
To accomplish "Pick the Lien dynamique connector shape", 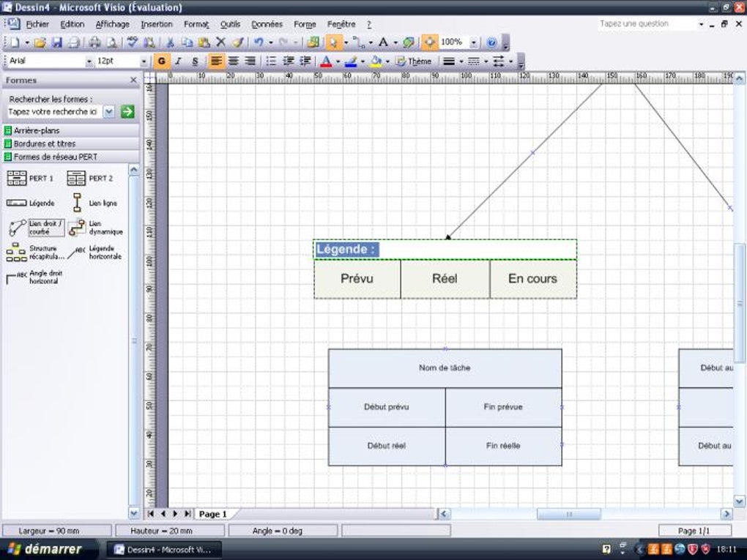I will click(x=77, y=228).
